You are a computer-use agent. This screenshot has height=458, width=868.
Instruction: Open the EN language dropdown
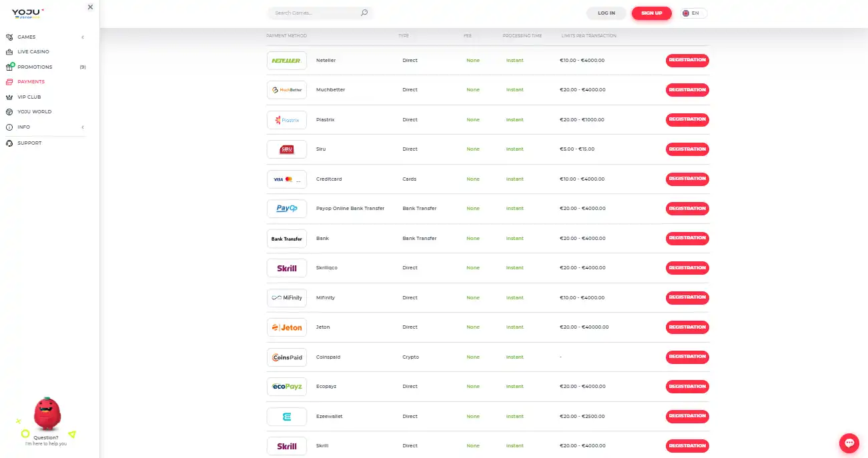694,13
